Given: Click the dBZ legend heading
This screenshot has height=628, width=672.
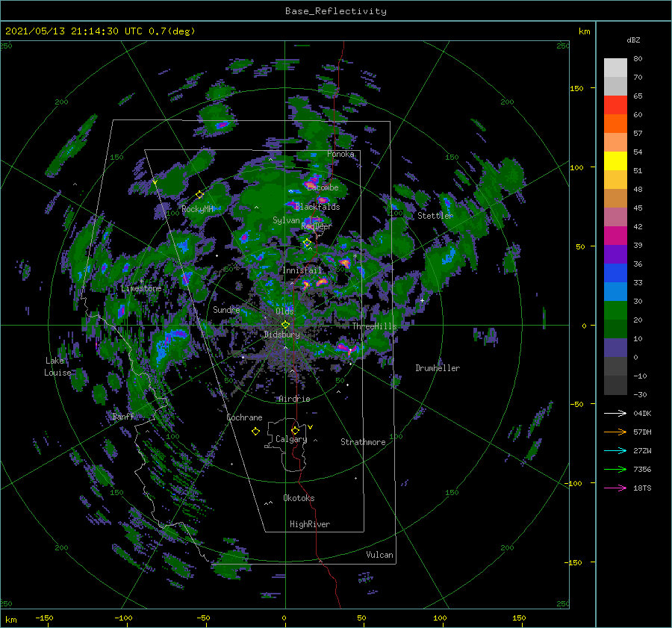Looking at the screenshot, I should pyautogui.click(x=633, y=40).
